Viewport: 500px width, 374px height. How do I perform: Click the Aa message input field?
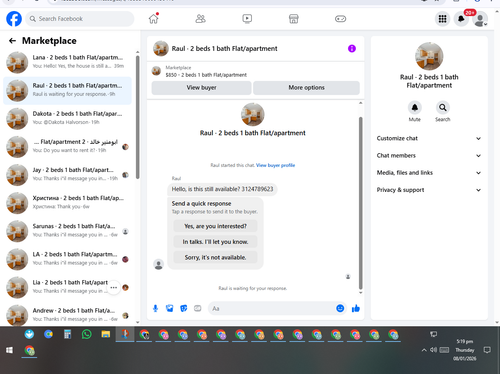click(272, 308)
